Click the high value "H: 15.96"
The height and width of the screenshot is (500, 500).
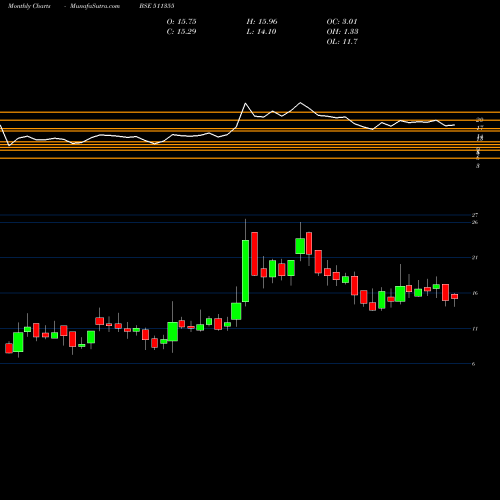point(262,22)
